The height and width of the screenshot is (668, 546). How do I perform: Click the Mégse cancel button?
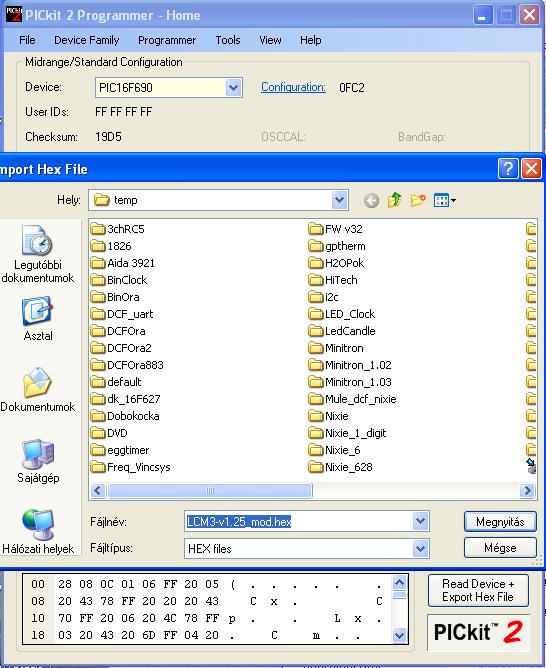click(500, 547)
